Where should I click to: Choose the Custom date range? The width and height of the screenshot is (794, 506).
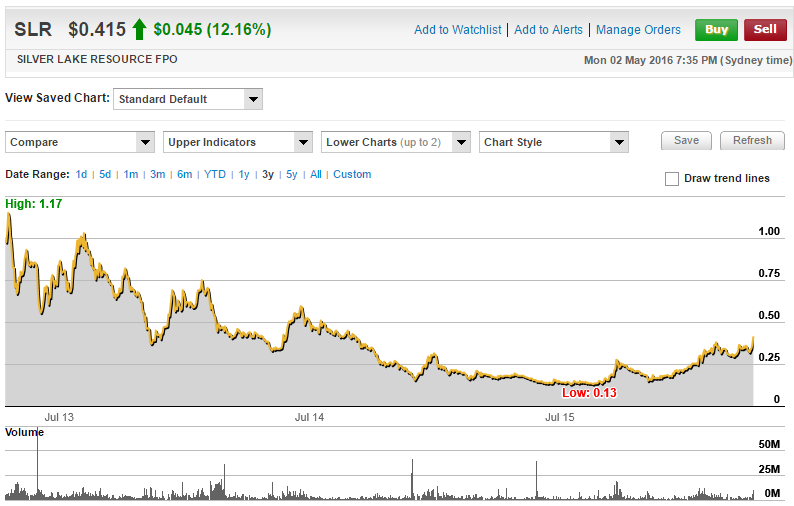352,174
